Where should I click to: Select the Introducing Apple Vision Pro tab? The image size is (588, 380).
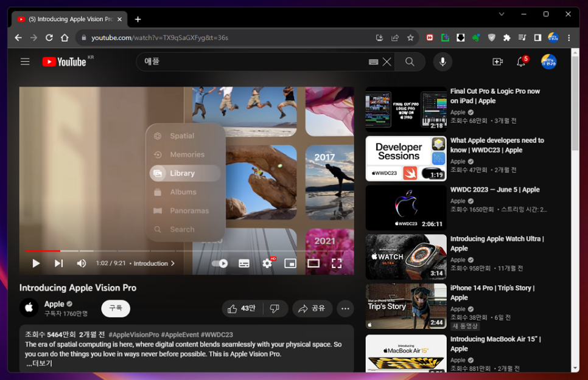click(x=69, y=19)
